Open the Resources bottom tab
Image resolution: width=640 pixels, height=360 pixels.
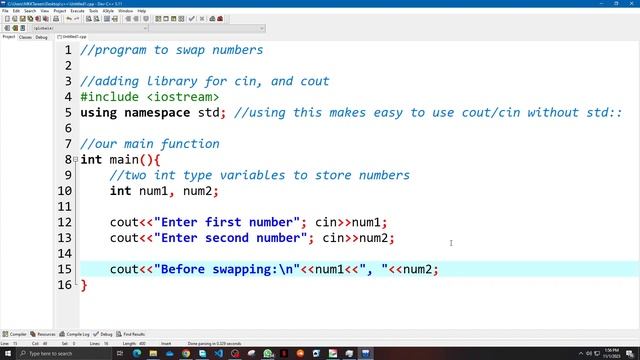pos(42,334)
